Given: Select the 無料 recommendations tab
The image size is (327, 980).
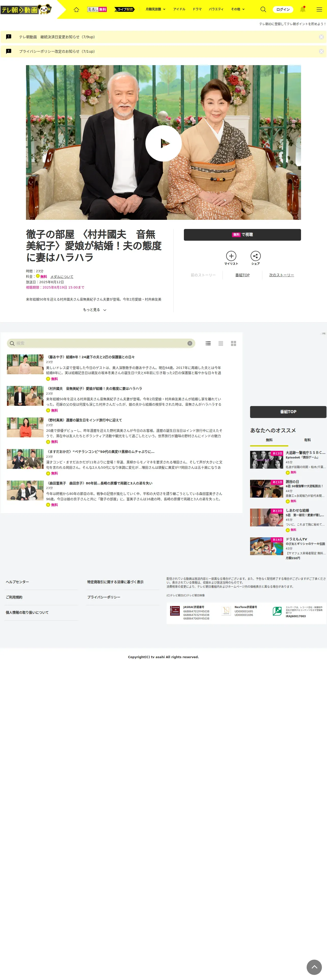Looking at the screenshot, I should coord(269,440).
